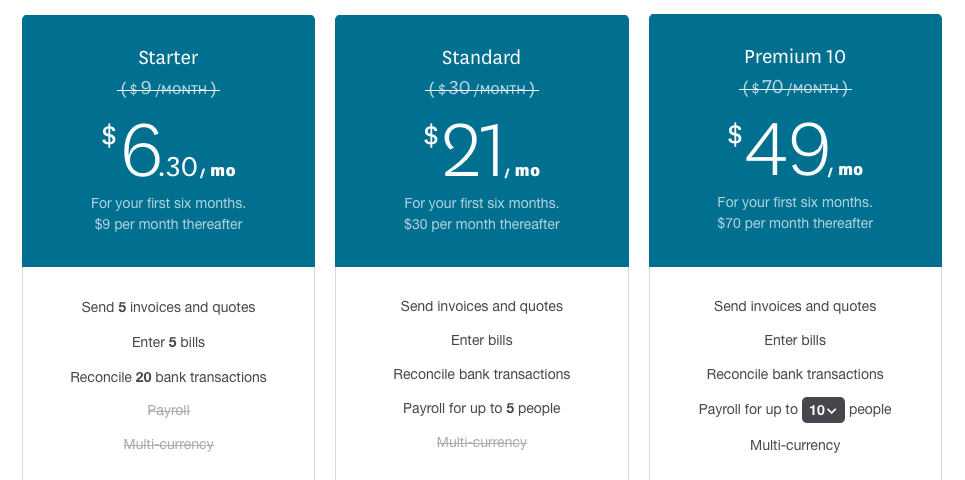The image size is (965, 480).
Task: Click 'Send 5 invoices and quotes' feature
Action: (x=168, y=308)
